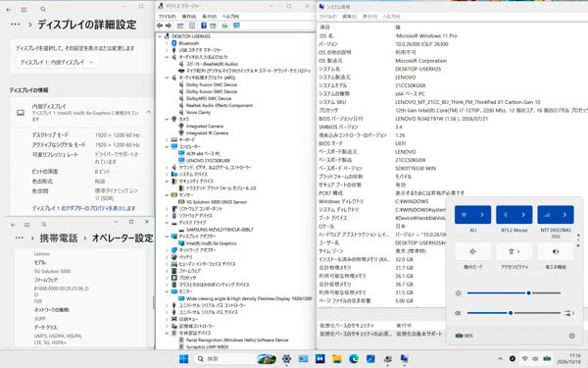Click the network, volume, battery tray cluster
Viewport: 588px width, 368px height.
536,359
